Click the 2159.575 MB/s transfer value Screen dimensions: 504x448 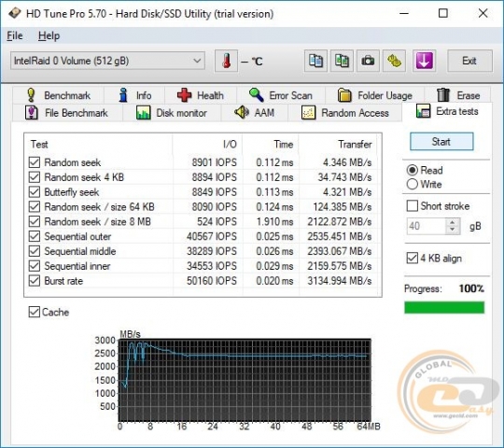[x=340, y=266]
